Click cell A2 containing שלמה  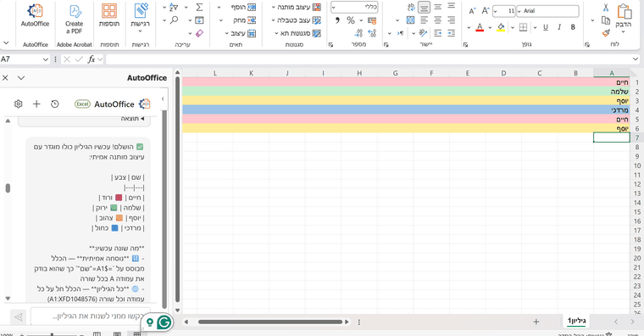tap(612, 92)
